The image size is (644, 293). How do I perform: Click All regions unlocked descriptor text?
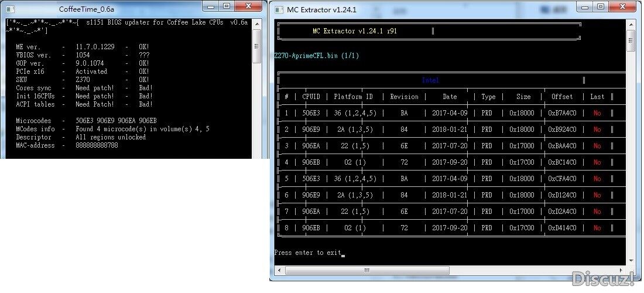[x=111, y=137]
